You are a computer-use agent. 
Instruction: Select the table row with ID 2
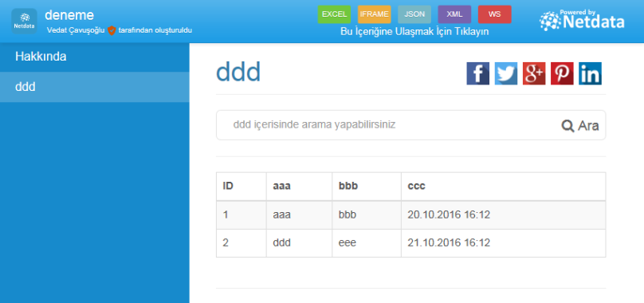tap(410, 243)
